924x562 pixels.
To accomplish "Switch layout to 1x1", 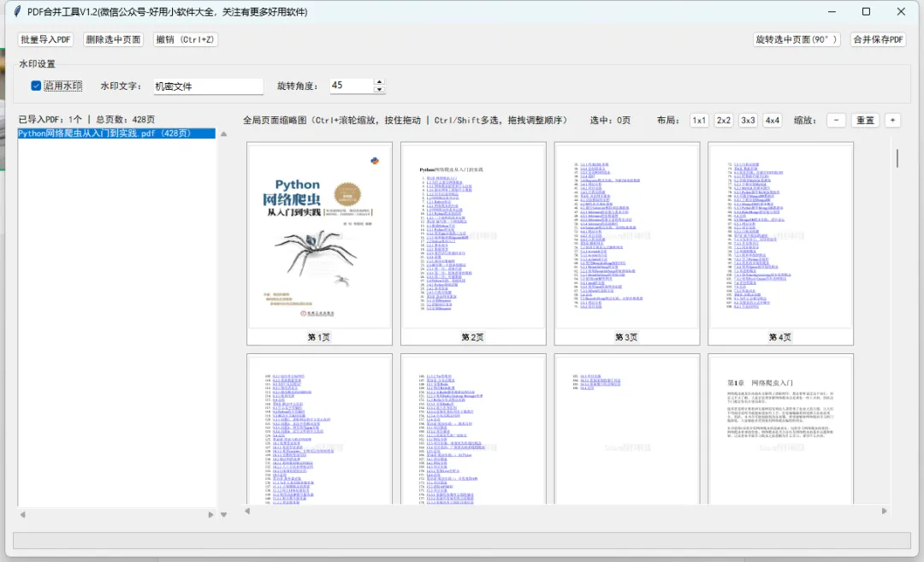I will tap(699, 120).
